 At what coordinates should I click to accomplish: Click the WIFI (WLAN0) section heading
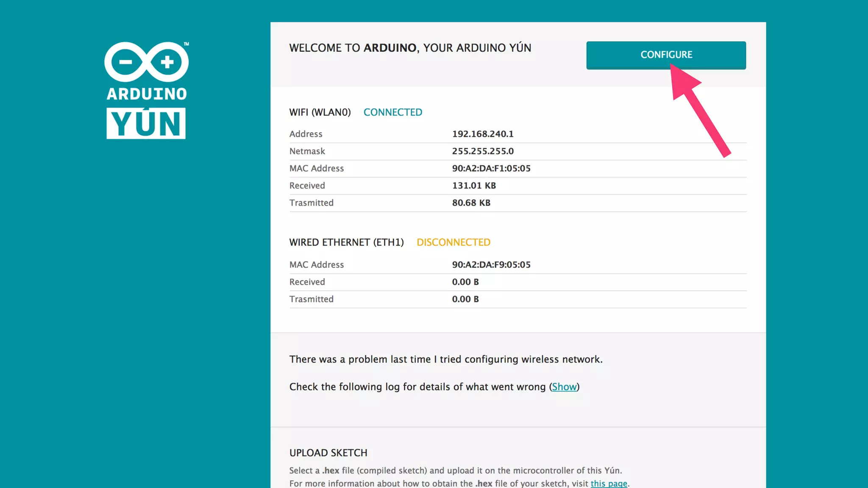click(x=320, y=112)
